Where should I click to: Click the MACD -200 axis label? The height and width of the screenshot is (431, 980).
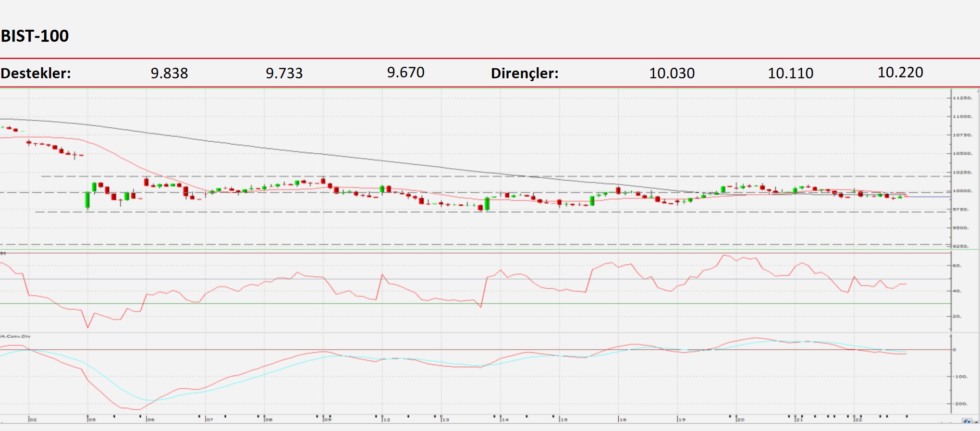961,404
